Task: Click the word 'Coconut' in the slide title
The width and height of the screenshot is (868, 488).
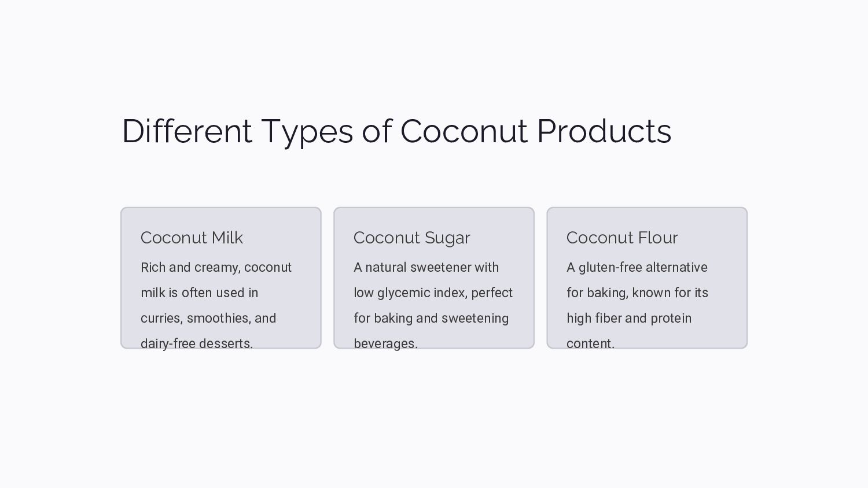Action: (464, 131)
